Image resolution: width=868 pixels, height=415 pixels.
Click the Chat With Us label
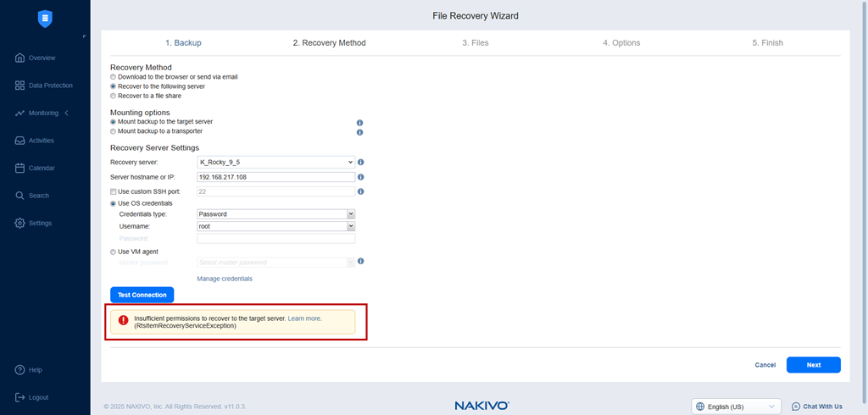(822, 407)
